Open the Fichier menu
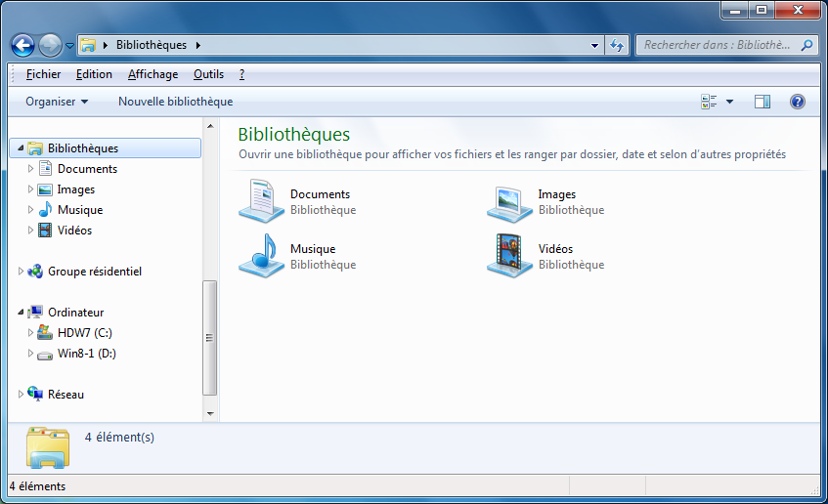 pos(43,74)
